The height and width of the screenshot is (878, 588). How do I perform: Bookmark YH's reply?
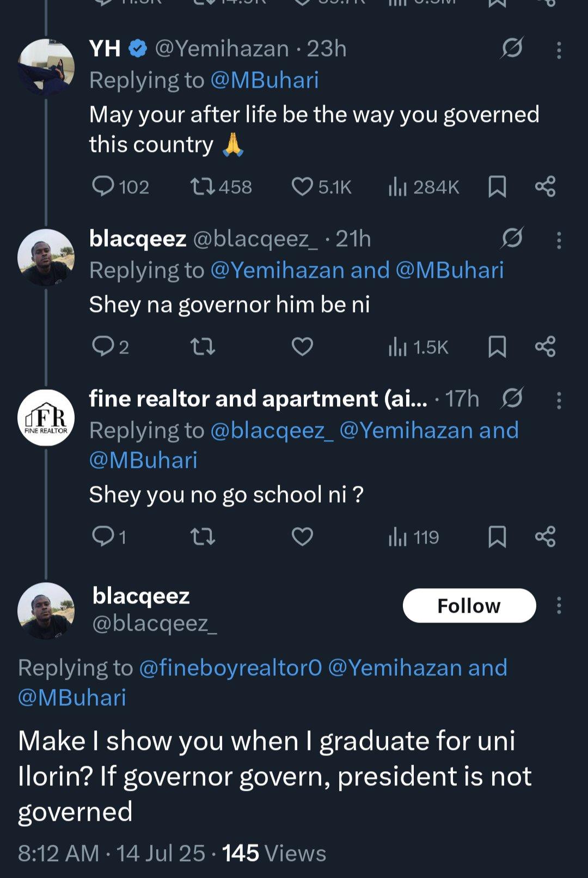coord(497,187)
